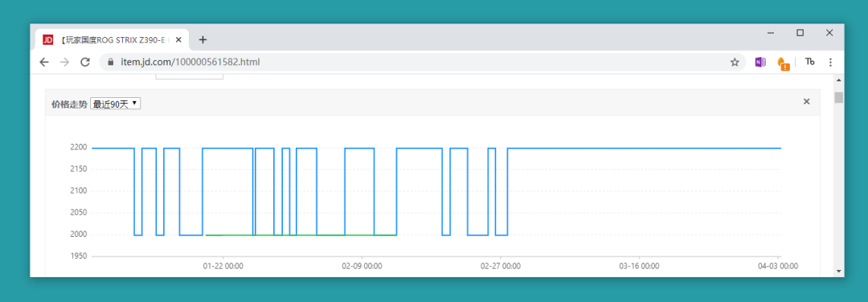Open the Chrome three-dot menu
The image size is (868, 302).
pyautogui.click(x=830, y=63)
